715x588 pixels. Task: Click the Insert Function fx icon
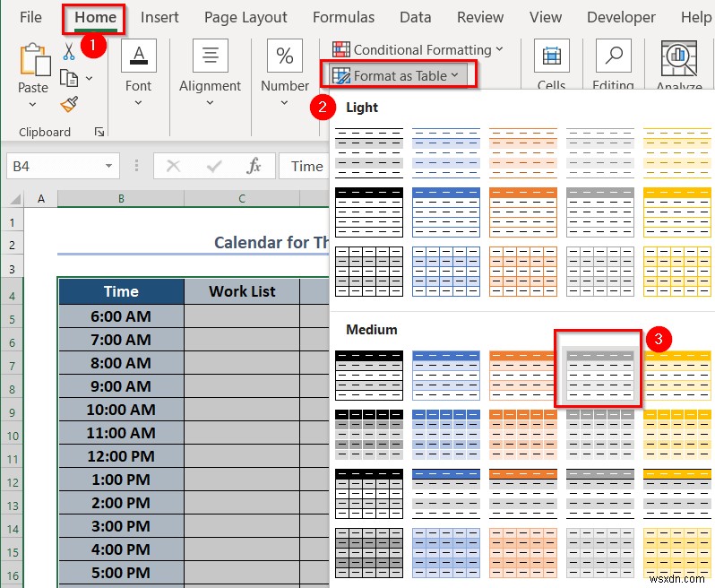coord(254,166)
